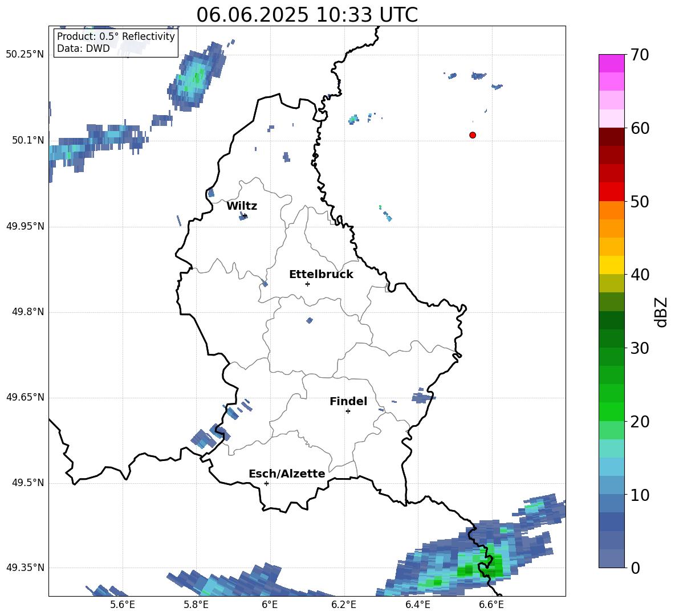This screenshot has width=675, height=616.
Task: Click the 49.95°N latitude label
Action: (25, 226)
